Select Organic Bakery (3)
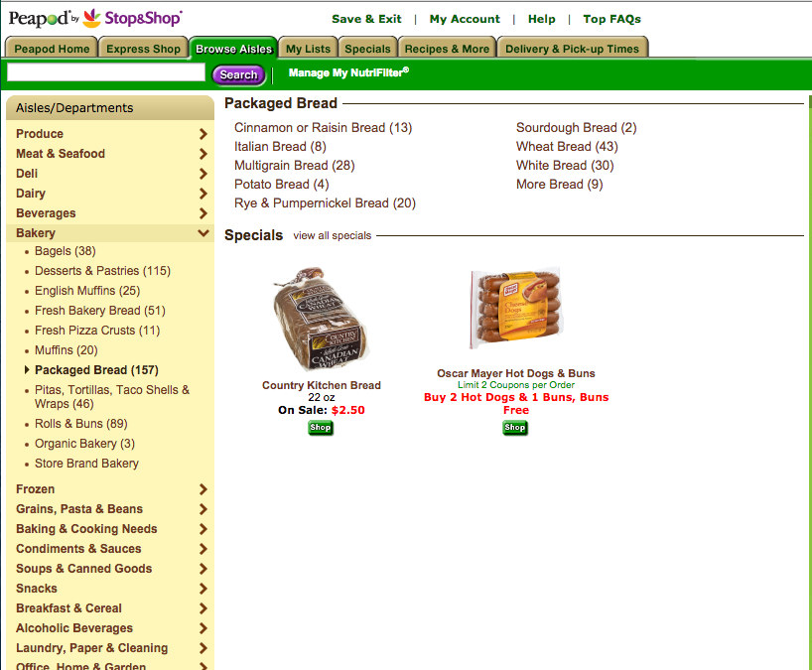The height and width of the screenshot is (670, 812). pyautogui.click(x=85, y=444)
